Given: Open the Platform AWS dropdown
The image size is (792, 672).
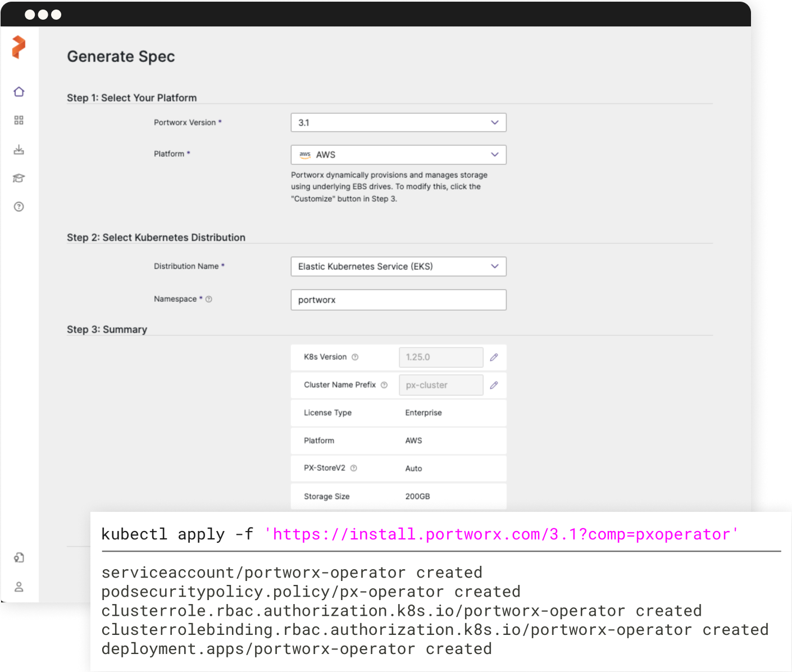Looking at the screenshot, I should point(398,155).
